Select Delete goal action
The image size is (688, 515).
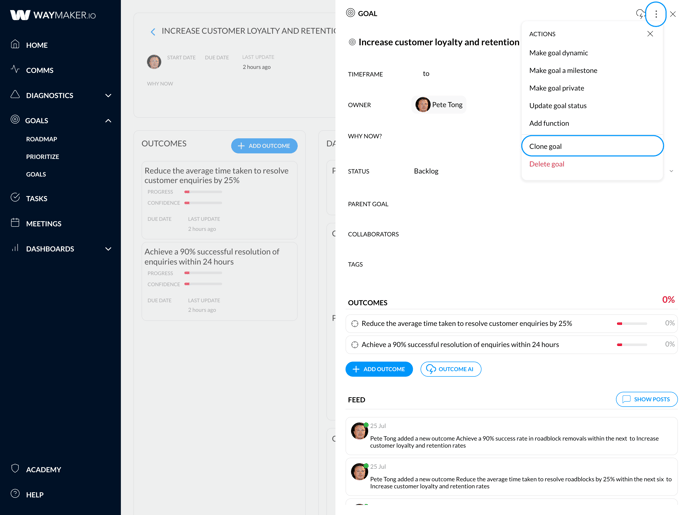(x=547, y=164)
